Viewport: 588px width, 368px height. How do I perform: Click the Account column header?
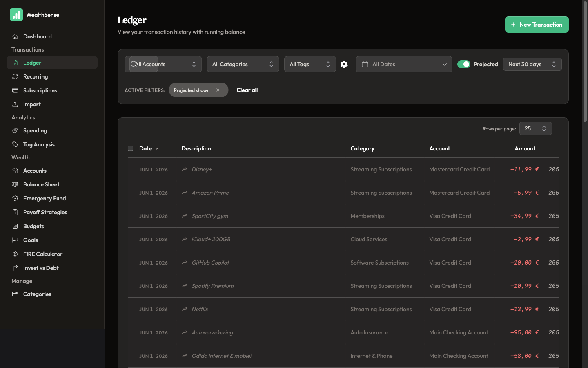[x=439, y=148]
